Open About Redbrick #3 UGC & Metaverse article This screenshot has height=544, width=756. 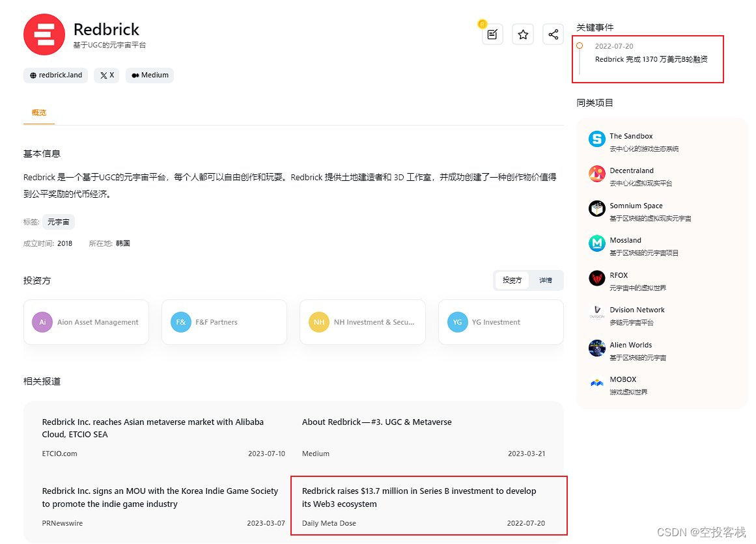click(x=376, y=422)
